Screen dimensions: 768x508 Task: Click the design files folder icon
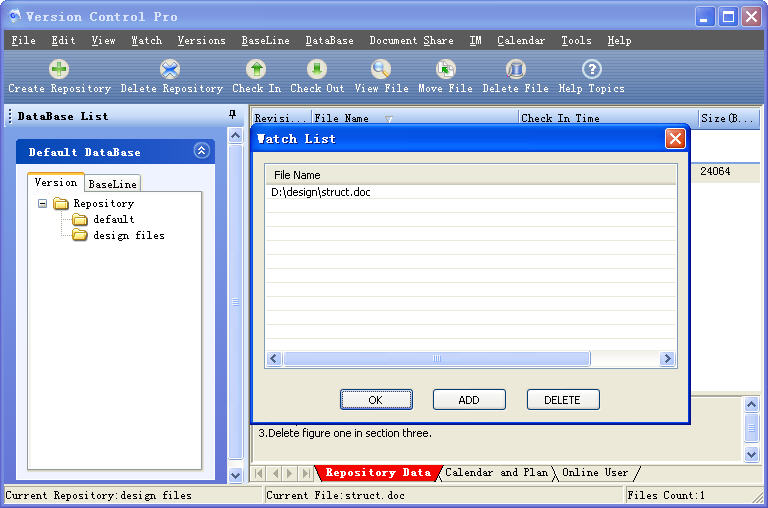[80, 236]
